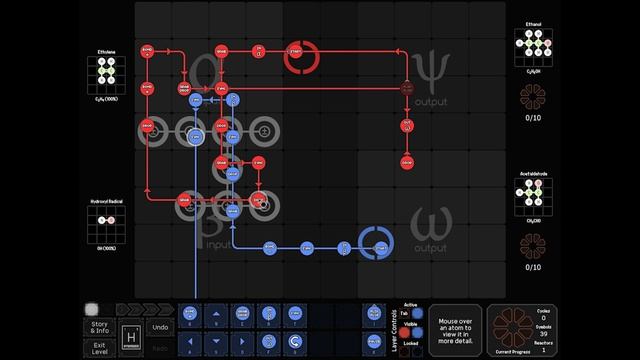Click the blue Active layer indicator
Screen dimensions: 640x360
(x=417, y=313)
